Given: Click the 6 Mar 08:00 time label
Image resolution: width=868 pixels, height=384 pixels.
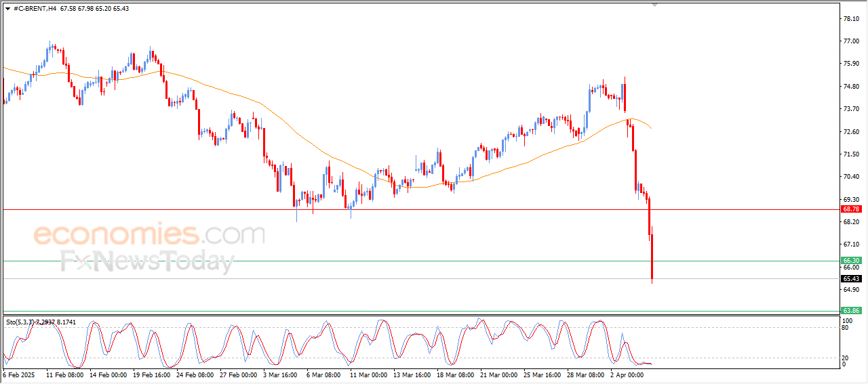Looking at the screenshot, I should pos(324,374).
